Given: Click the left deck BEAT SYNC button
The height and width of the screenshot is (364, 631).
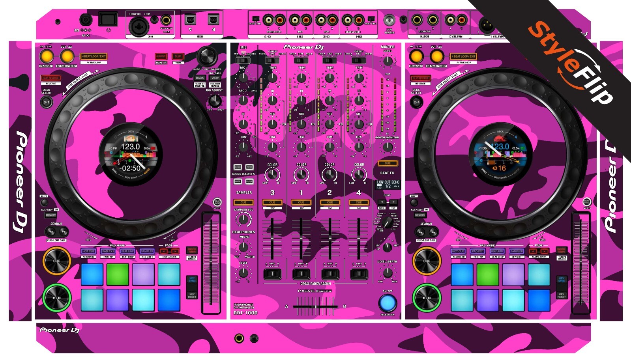Looking at the screenshot, I should [217, 202].
